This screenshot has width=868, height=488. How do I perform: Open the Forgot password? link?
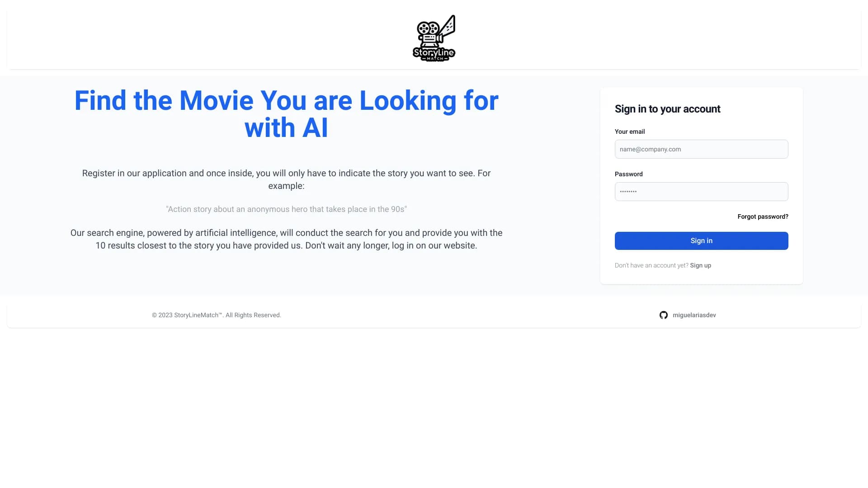(x=763, y=216)
